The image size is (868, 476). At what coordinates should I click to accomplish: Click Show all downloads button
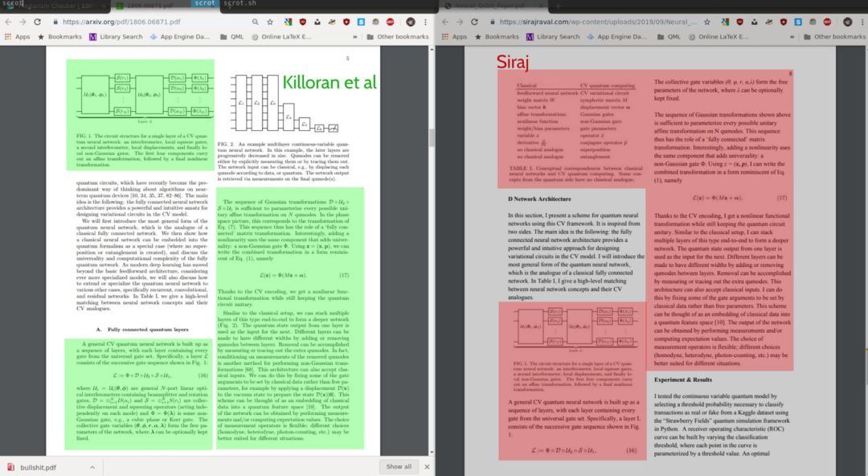399,466
